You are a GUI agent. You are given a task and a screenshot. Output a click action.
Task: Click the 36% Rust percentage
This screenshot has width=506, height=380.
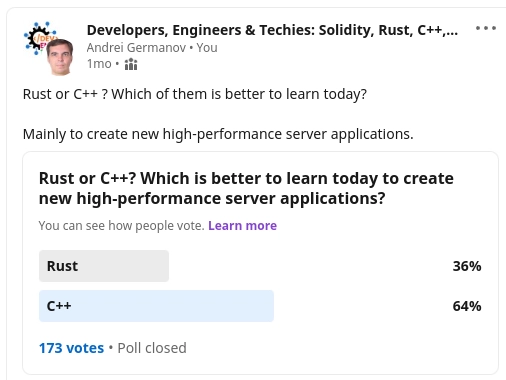click(x=467, y=266)
